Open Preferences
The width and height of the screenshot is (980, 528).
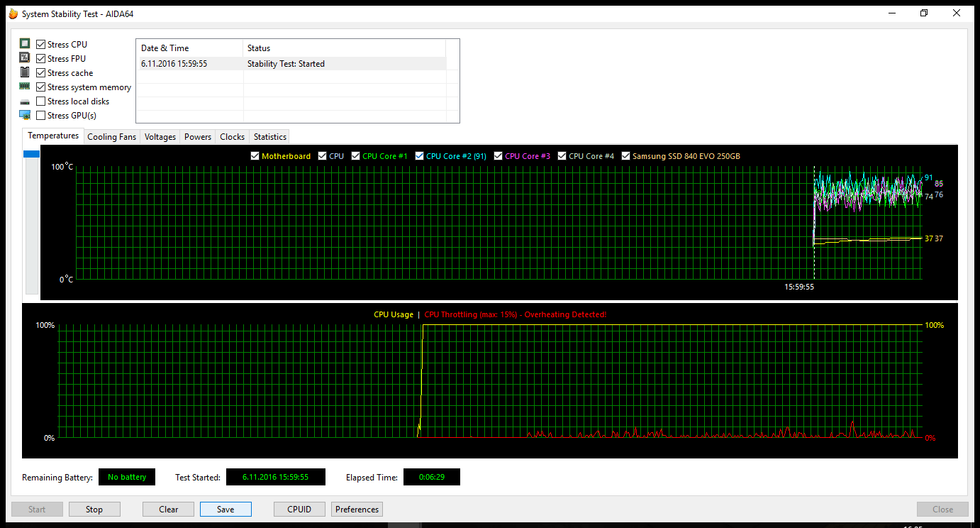click(x=357, y=510)
